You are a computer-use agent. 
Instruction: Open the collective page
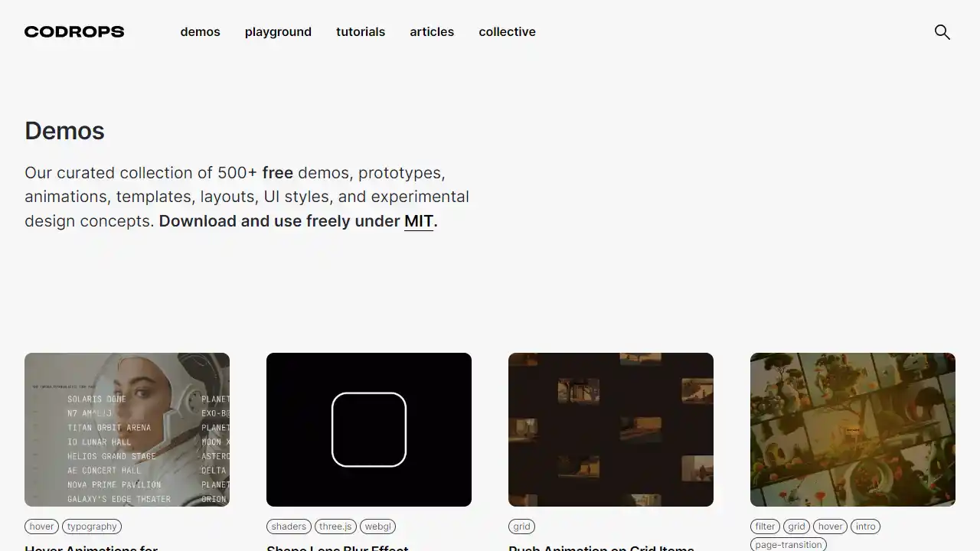507,32
